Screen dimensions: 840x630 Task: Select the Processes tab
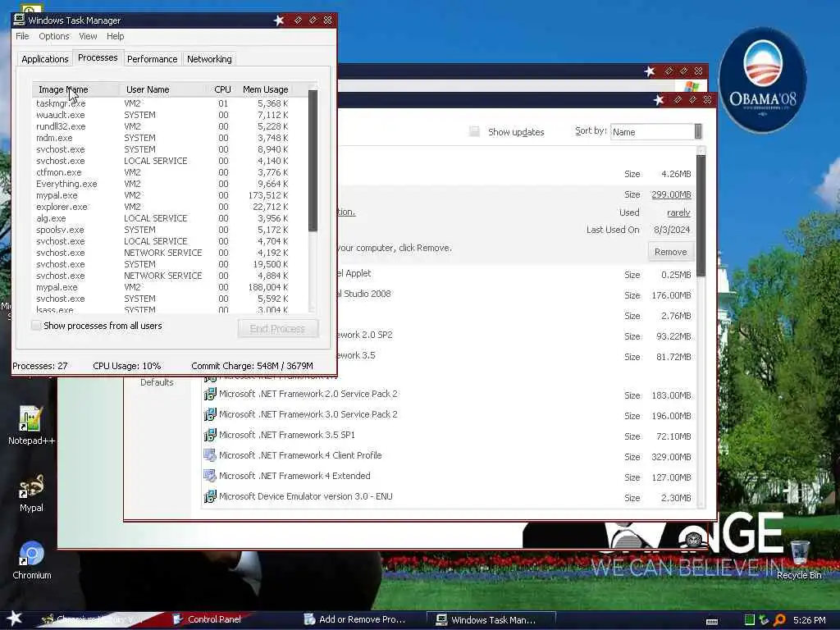pyautogui.click(x=98, y=57)
